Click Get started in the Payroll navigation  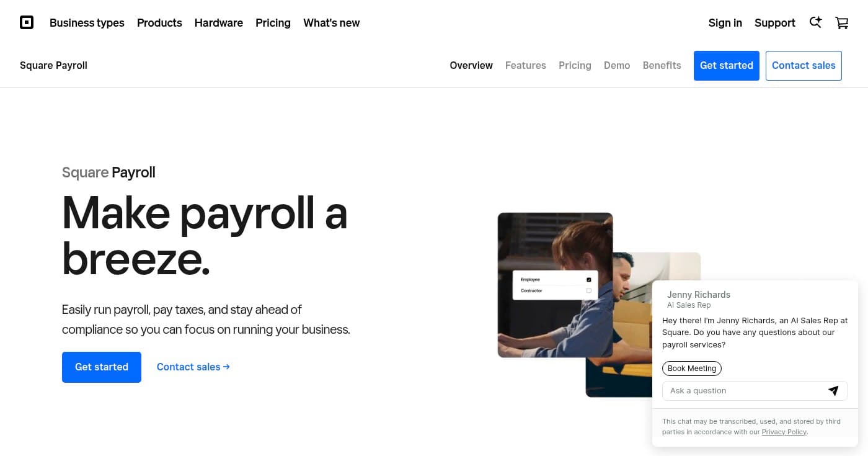click(x=726, y=65)
